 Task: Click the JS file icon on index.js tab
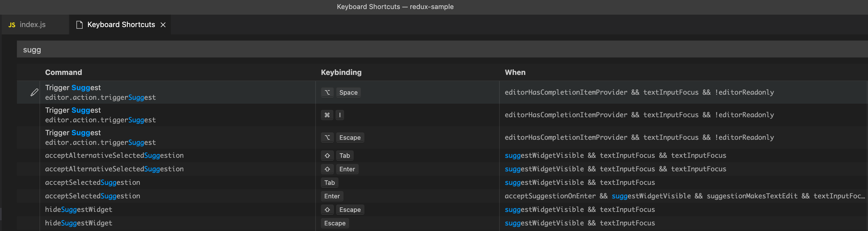(12, 25)
